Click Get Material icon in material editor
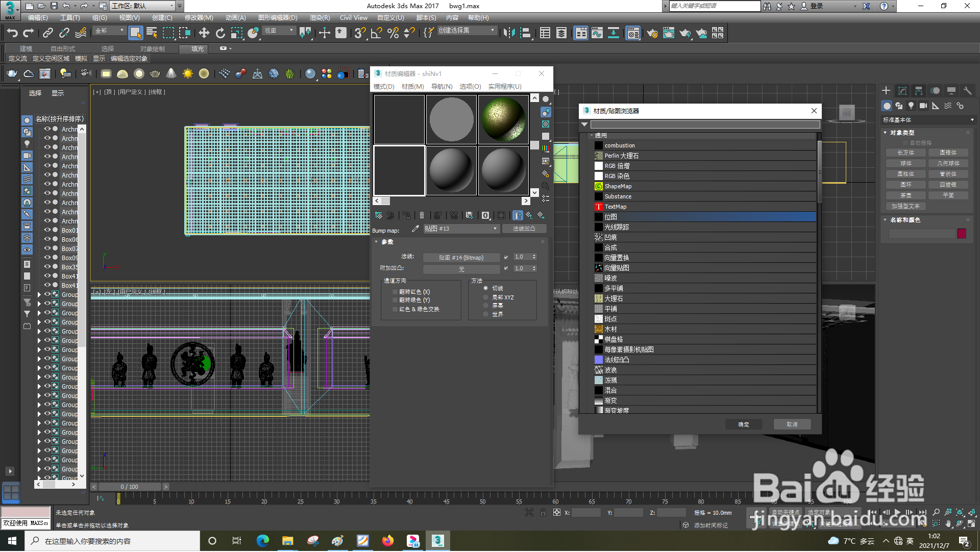 point(379,216)
